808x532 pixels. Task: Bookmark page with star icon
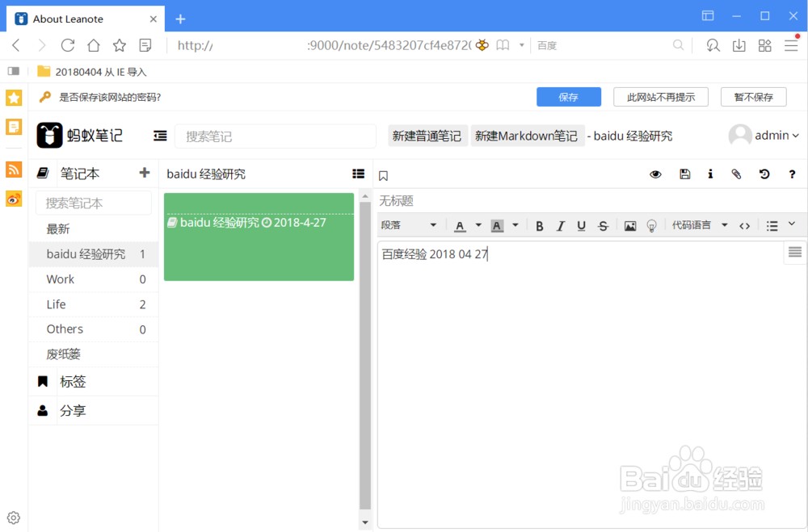click(120, 45)
